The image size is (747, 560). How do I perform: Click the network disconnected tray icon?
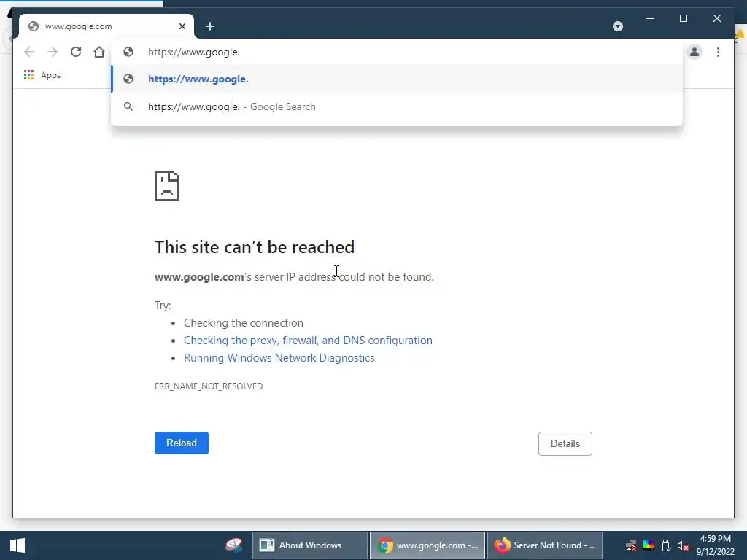click(x=631, y=545)
